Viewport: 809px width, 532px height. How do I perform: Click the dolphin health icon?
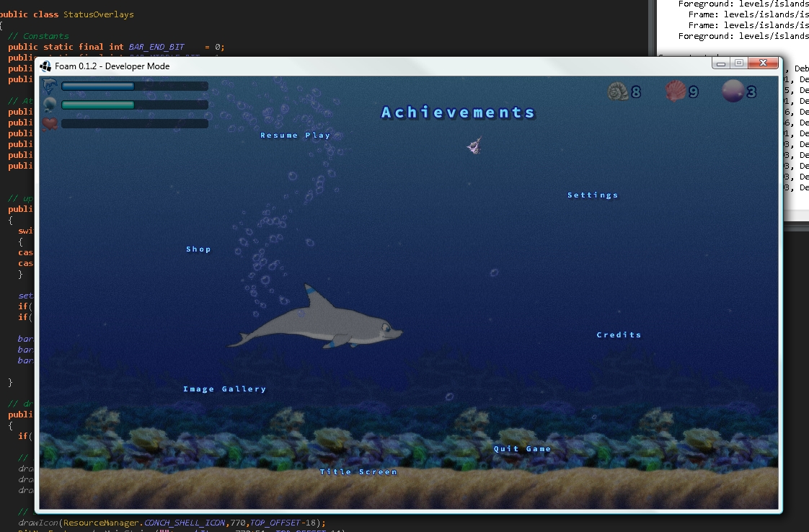[50, 87]
